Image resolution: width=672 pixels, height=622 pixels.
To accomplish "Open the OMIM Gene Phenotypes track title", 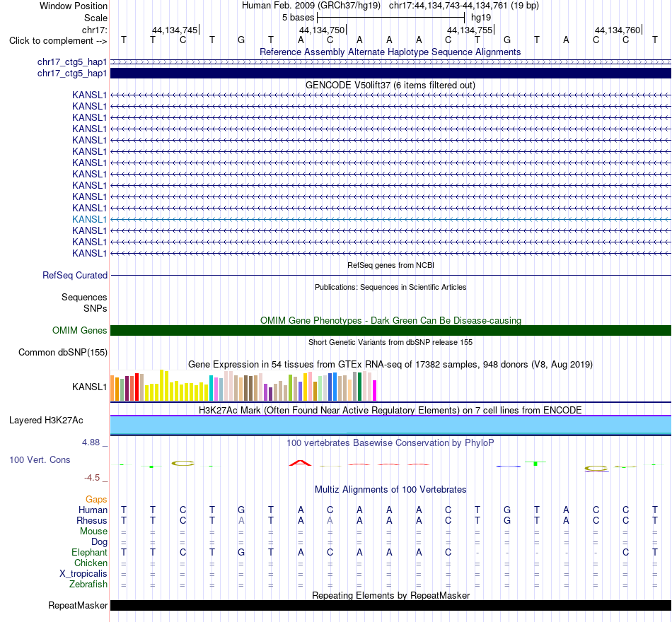I will click(390, 320).
